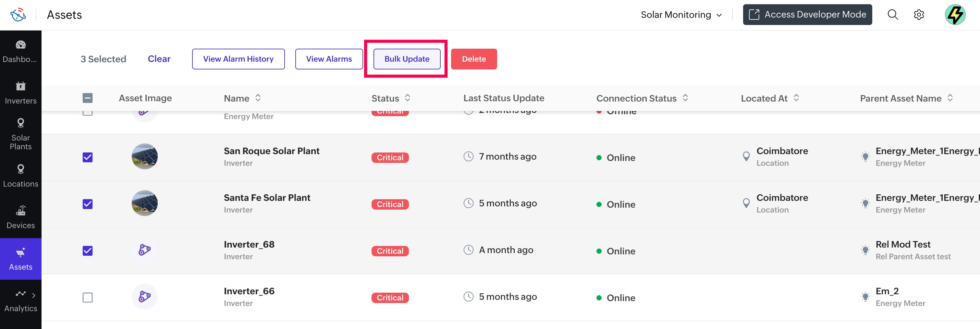Select the Assets sidebar tab

(x=20, y=259)
